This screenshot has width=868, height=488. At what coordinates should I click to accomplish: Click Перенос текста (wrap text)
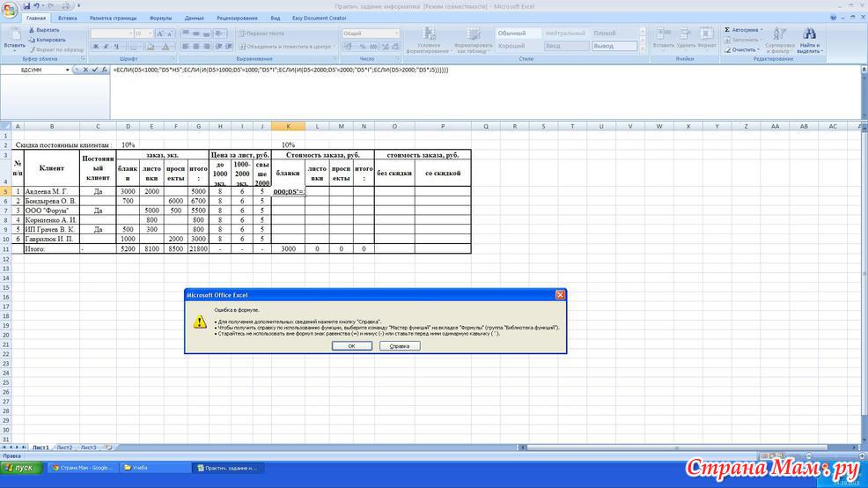[x=261, y=33]
